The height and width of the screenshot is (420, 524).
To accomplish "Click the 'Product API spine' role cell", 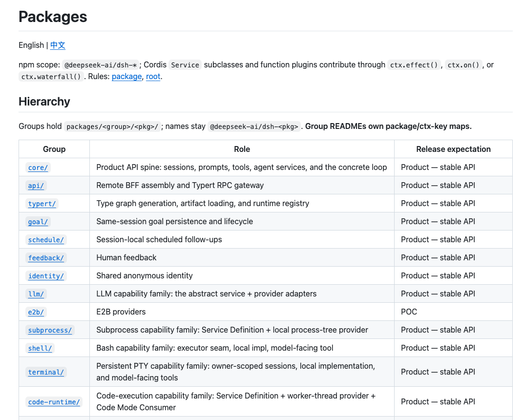I will 242,168.
